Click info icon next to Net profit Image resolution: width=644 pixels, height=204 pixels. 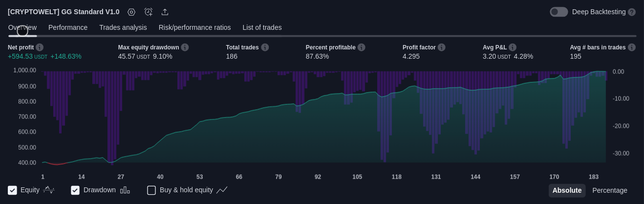(40, 47)
